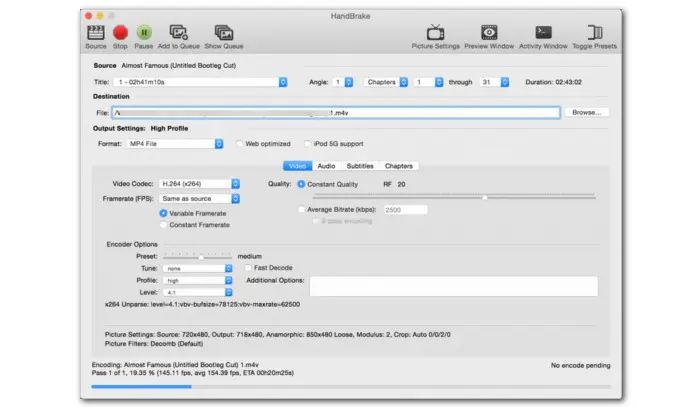Stop the encode with the Stop icon

tap(120, 34)
